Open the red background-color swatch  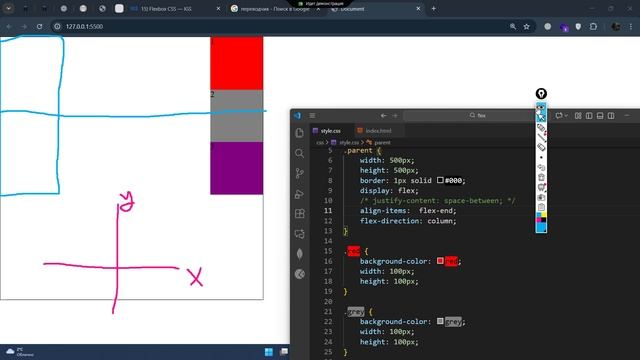click(440, 261)
